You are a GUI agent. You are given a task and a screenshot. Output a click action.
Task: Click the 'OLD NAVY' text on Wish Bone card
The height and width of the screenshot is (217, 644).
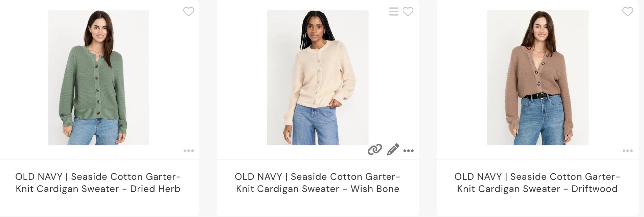[258, 177]
